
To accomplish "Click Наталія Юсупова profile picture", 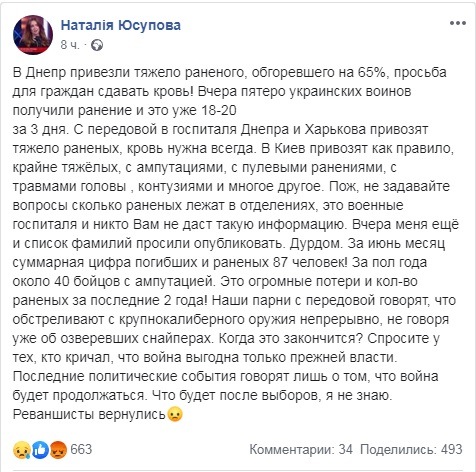I will click(33, 35).
